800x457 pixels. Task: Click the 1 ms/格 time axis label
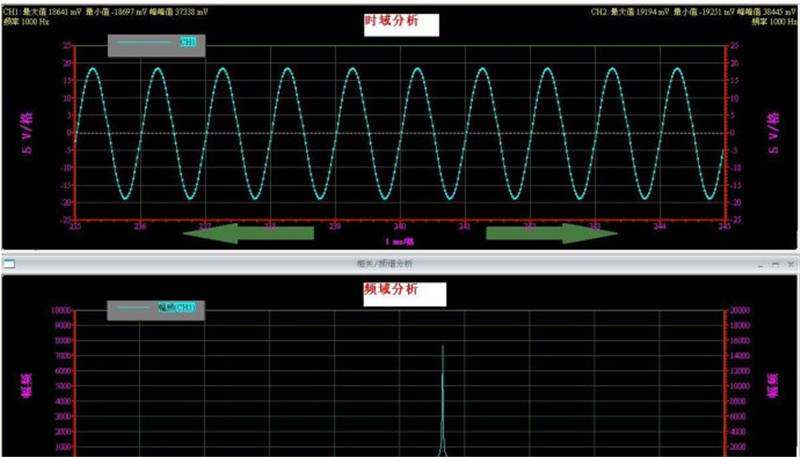(399, 241)
